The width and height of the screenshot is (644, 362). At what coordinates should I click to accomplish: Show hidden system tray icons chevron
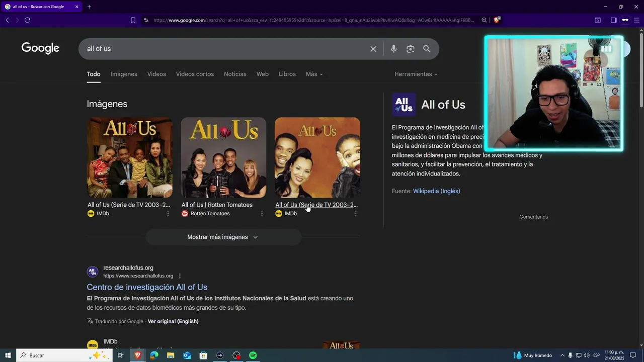click(562, 355)
